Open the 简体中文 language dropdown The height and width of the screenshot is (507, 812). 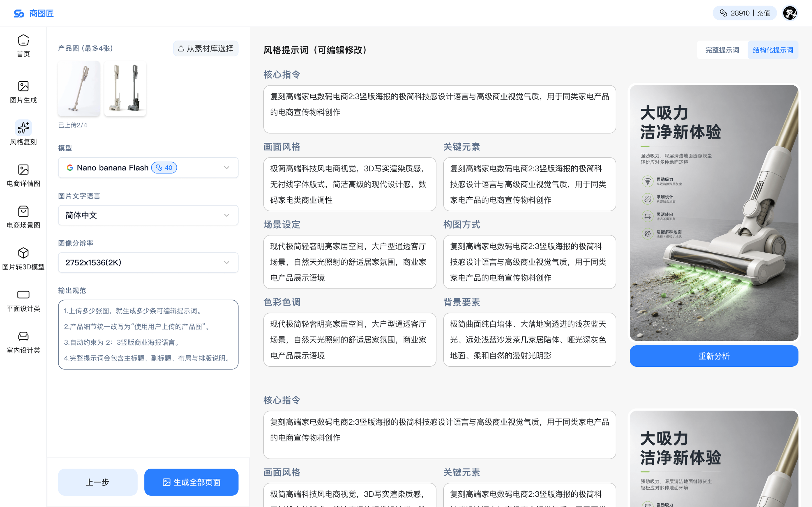(148, 215)
